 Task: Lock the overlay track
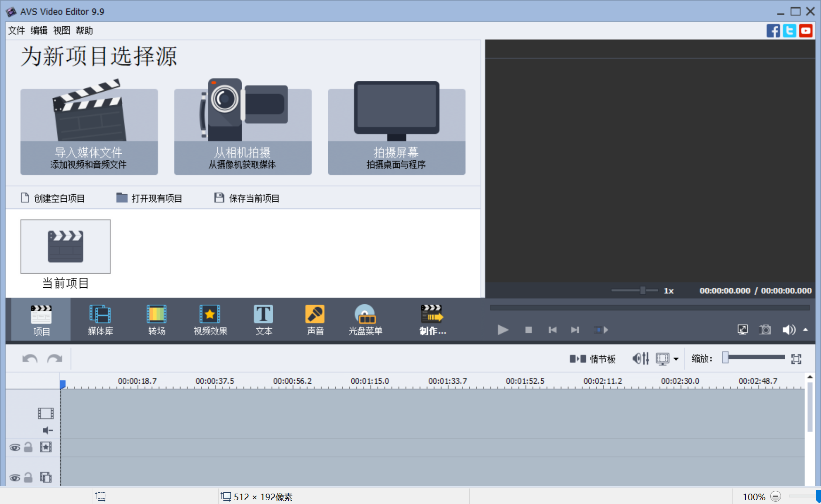pos(28,477)
